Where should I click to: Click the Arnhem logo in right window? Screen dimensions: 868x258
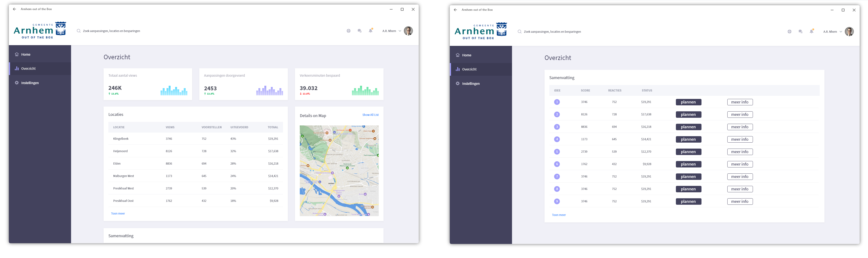(480, 31)
